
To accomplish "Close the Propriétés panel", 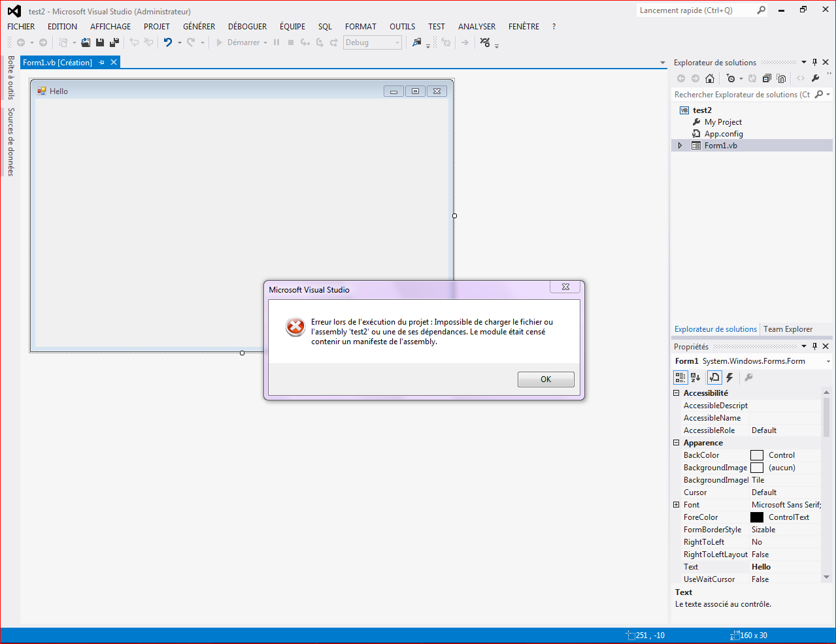I will (x=826, y=346).
